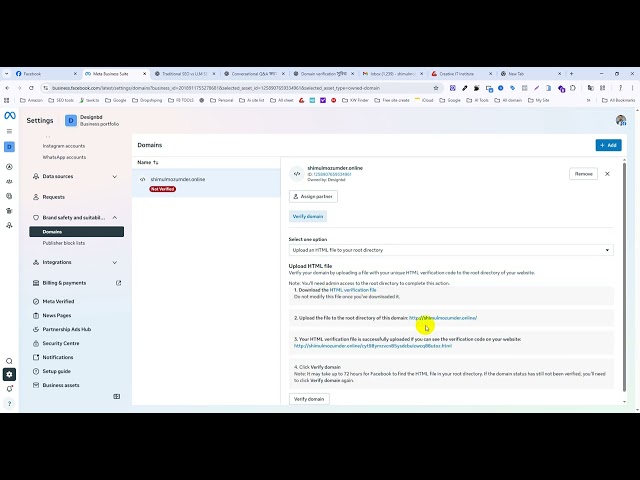Click the Remove domain button
Viewport: 640px width, 480px height.
[583, 174]
